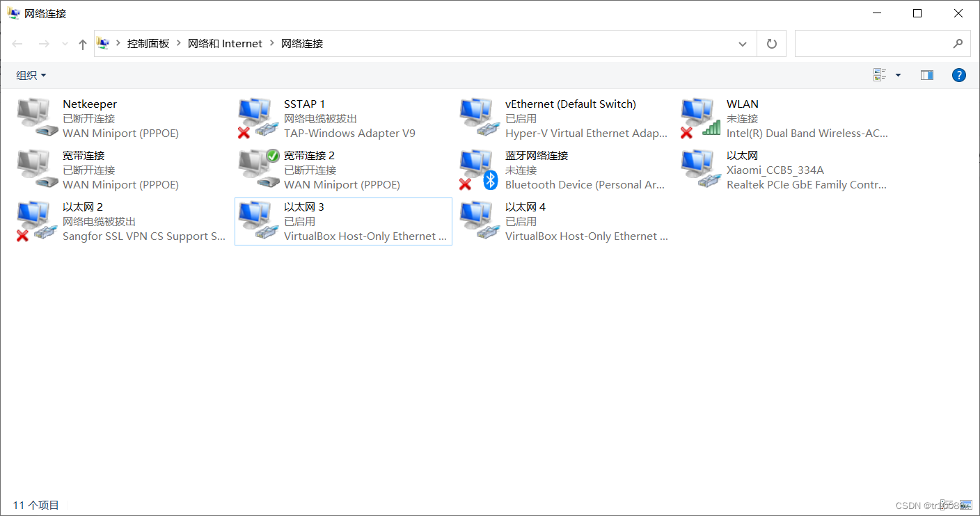The image size is (980, 516).
Task: Open the 组织 dropdown menu
Action: pos(30,74)
